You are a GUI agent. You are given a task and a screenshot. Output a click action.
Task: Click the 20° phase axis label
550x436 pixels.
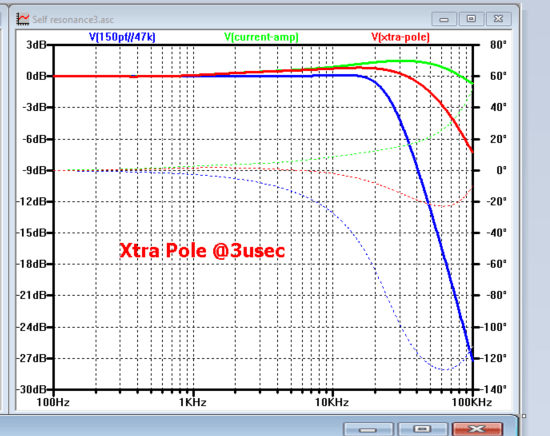[498, 139]
